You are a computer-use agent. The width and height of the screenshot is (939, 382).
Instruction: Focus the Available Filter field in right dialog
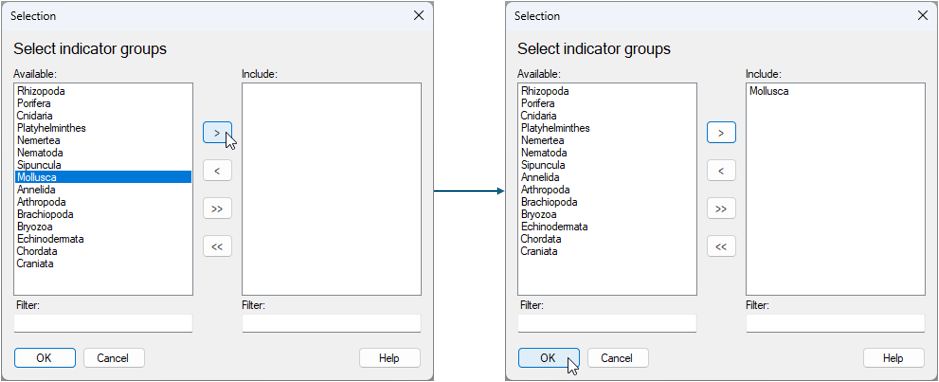(607, 323)
